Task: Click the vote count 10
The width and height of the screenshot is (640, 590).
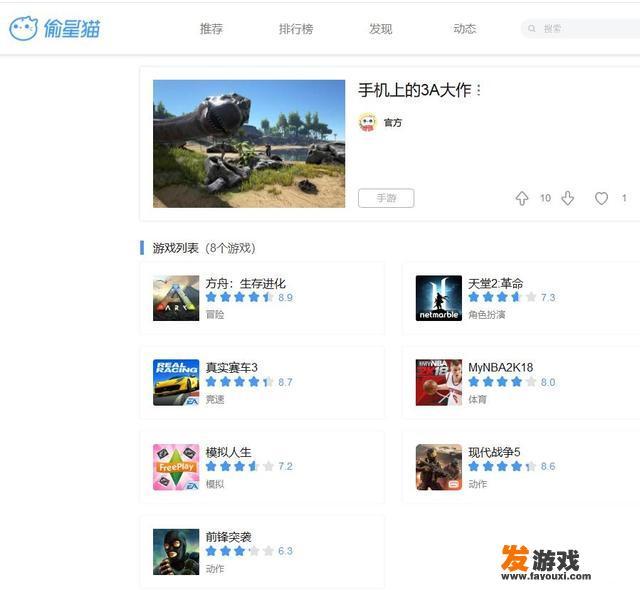Action: (x=545, y=198)
